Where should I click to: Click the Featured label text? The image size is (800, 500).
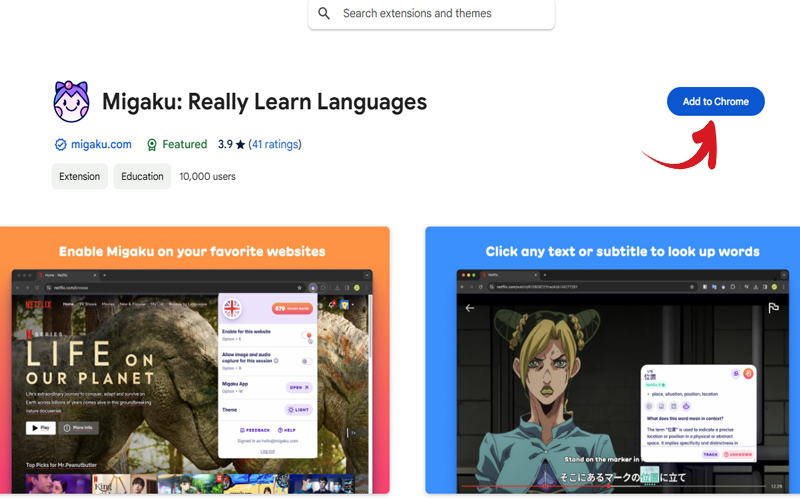point(185,144)
